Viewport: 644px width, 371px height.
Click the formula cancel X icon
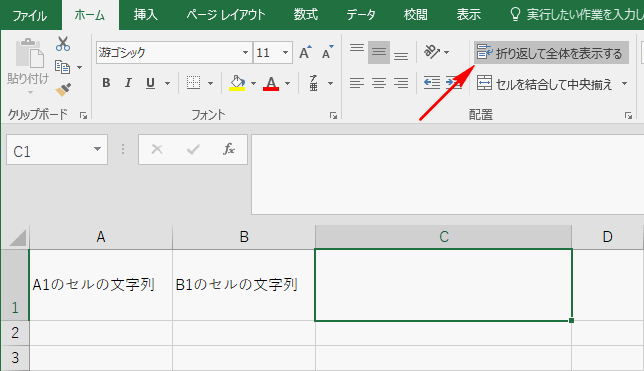click(157, 149)
